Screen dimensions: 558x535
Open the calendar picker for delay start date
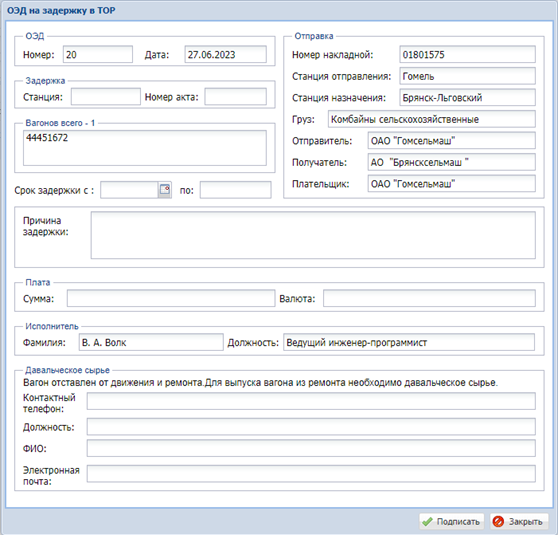tap(165, 190)
